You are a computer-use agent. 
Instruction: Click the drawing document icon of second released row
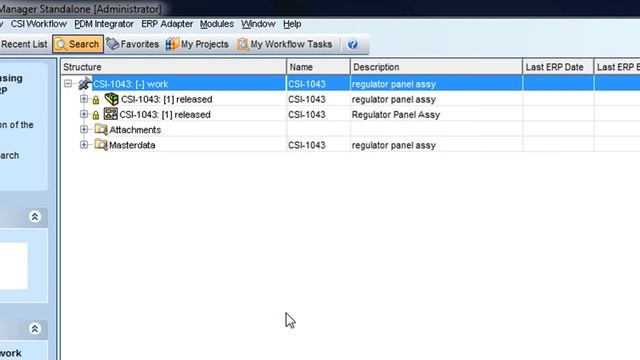click(x=110, y=114)
